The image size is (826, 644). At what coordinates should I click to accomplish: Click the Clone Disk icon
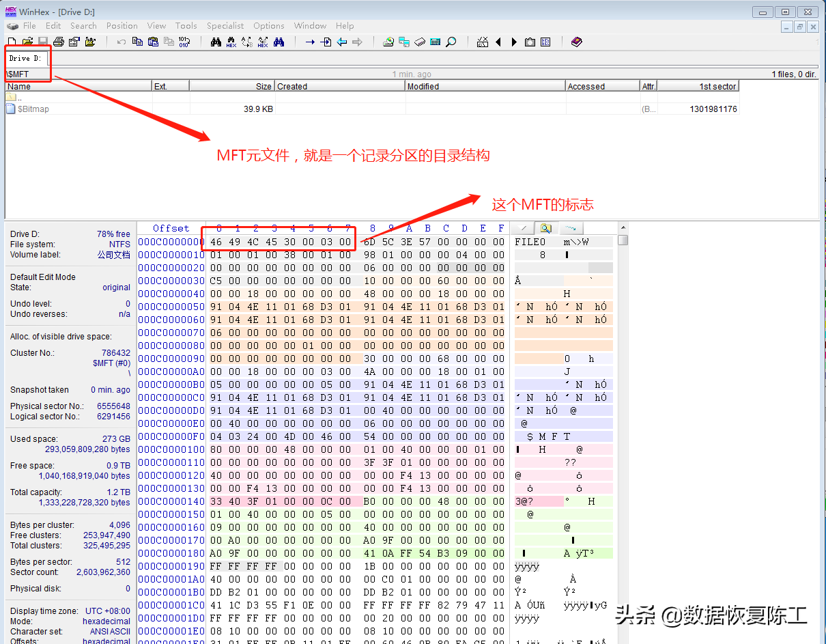click(x=404, y=42)
